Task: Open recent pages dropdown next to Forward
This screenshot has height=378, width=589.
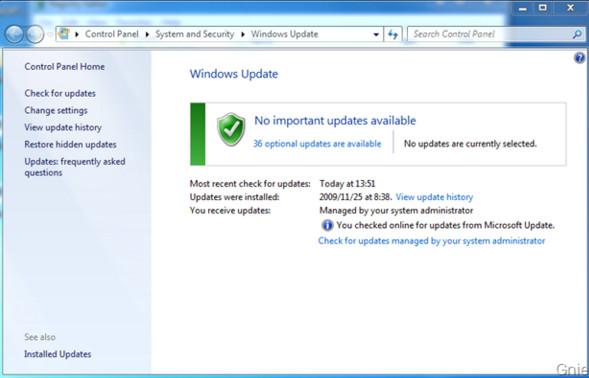Action: point(49,35)
